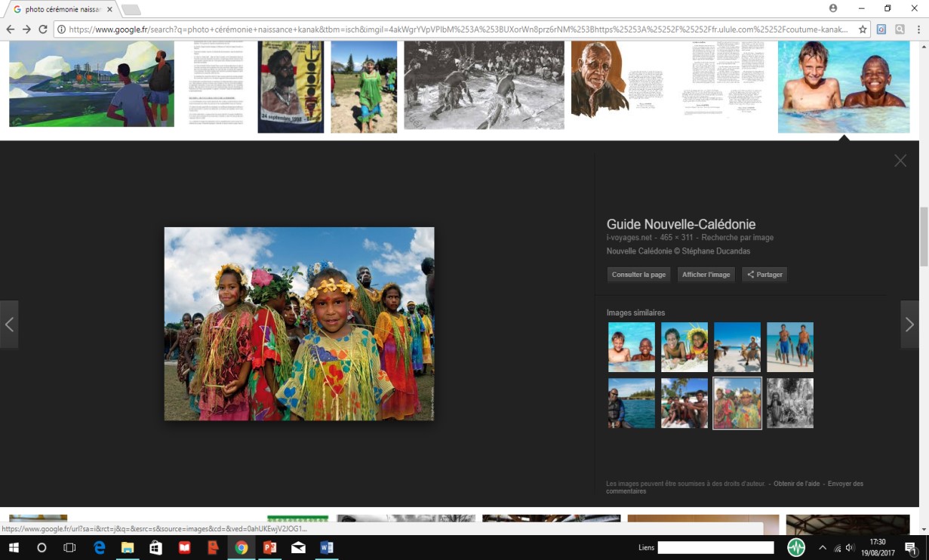
Task: Click the browser back arrow
Action: [x=10, y=29]
